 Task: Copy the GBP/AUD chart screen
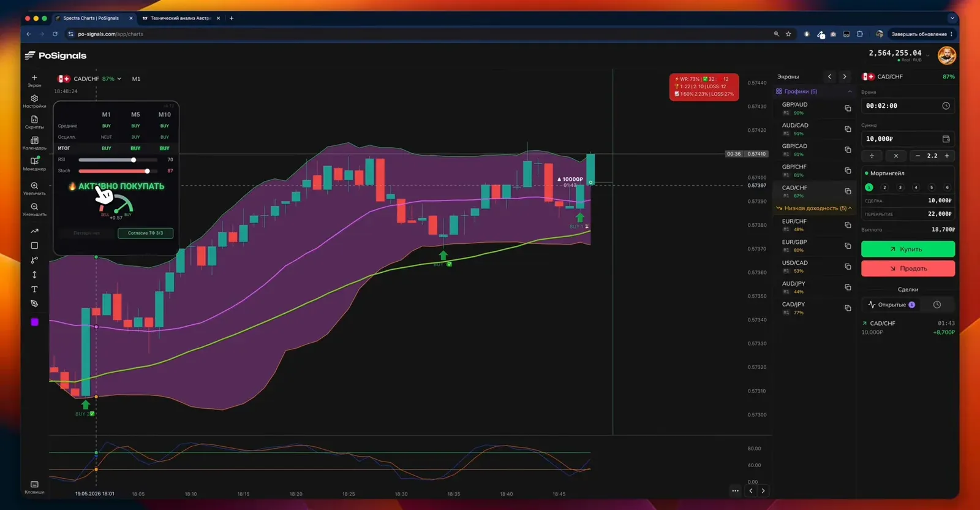(848, 108)
